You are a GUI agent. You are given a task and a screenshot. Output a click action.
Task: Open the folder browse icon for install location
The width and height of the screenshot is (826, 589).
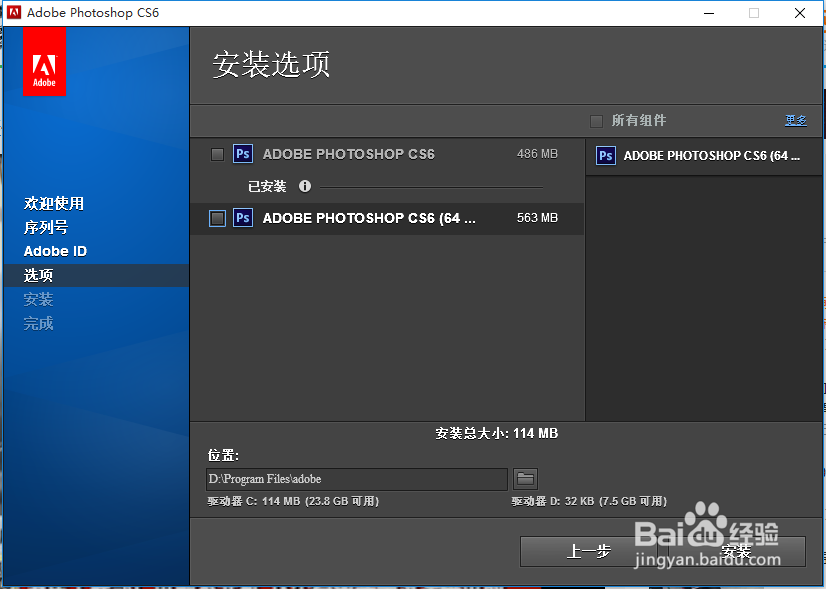tap(525, 479)
